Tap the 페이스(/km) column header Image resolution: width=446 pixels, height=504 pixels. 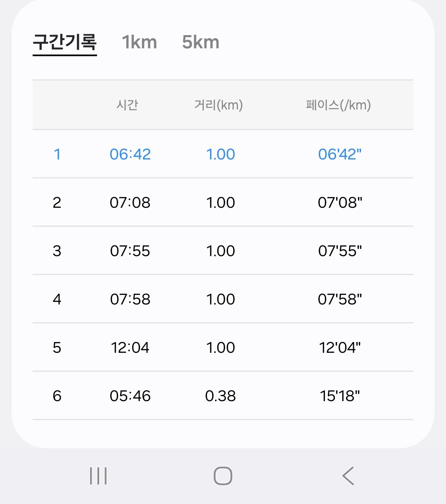point(338,105)
